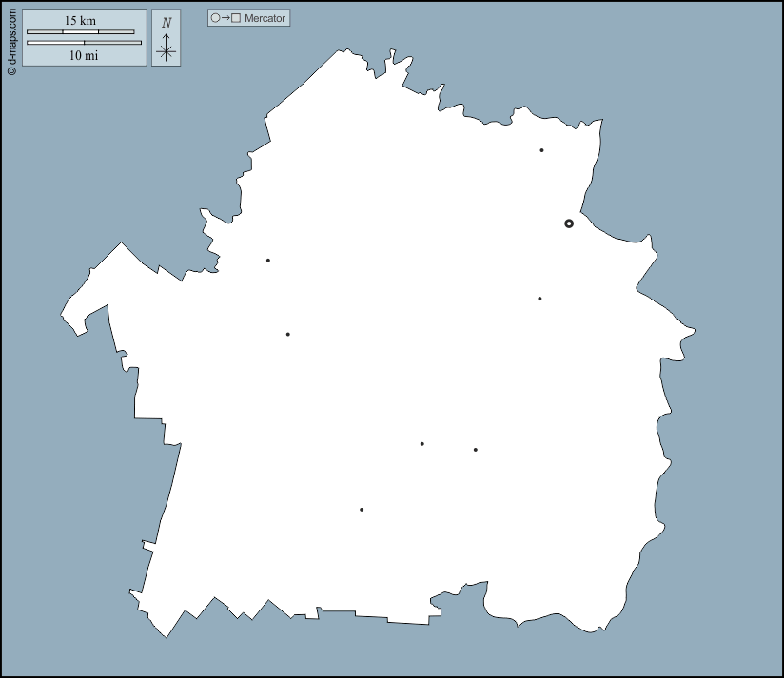Select the ringed capital city marker
The width and height of the screenshot is (784, 678).
pyautogui.click(x=569, y=223)
